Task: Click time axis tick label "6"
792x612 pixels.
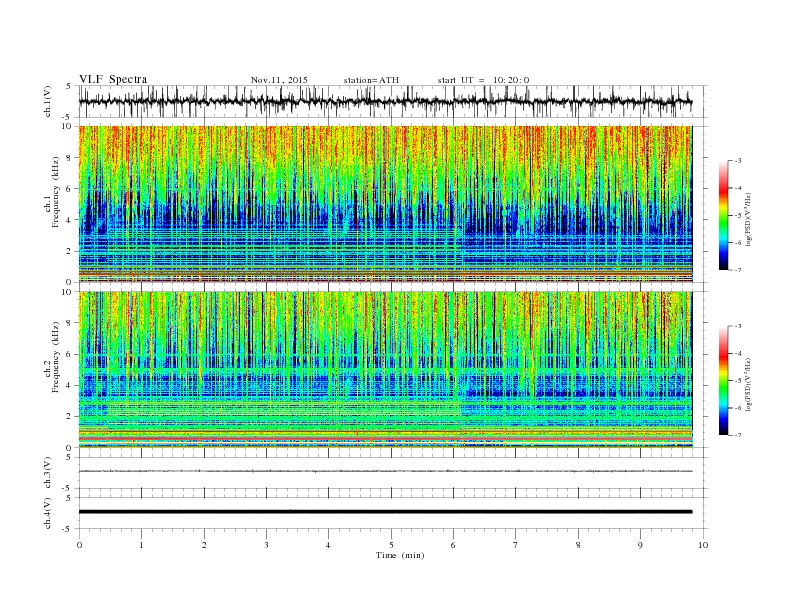Action: pyautogui.click(x=453, y=545)
